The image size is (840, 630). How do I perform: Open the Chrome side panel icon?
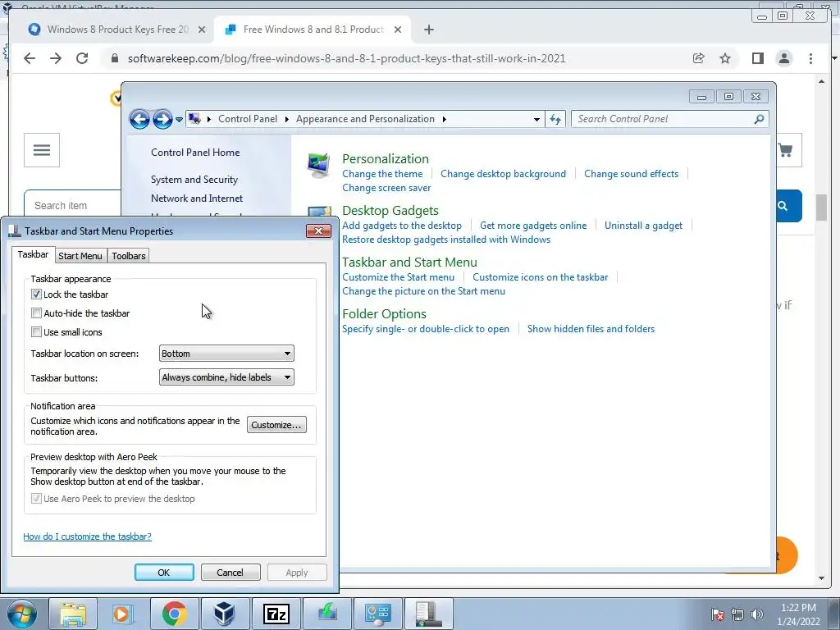[x=757, y=58]
